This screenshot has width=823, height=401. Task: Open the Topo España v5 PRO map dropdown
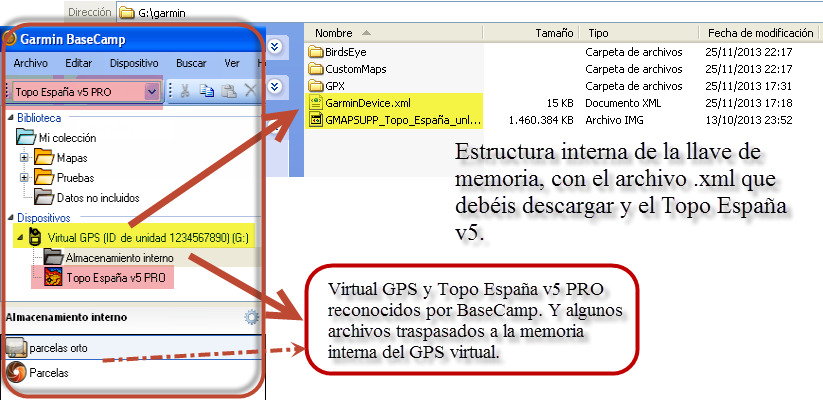(x=152, y=92)
